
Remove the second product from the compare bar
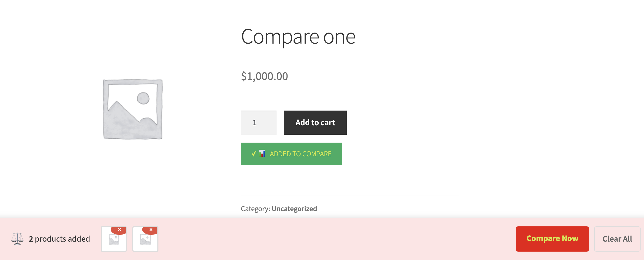[151, 230]
